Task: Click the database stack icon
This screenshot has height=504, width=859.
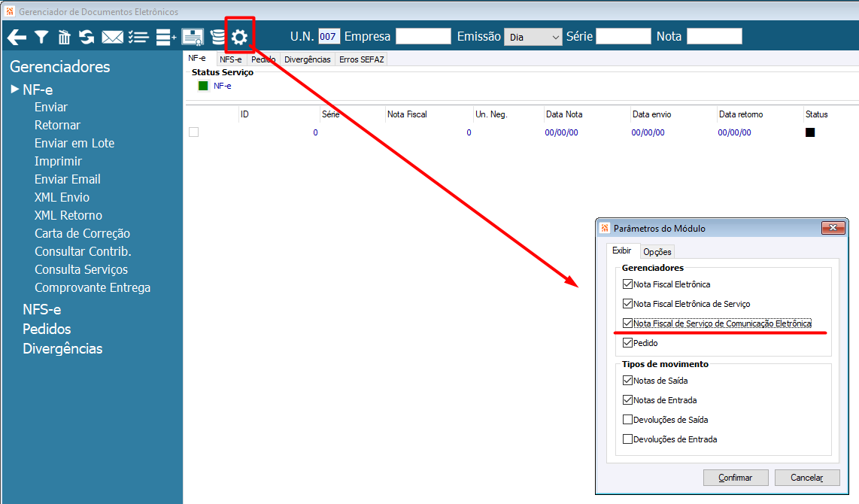Action: pos(218,38)
